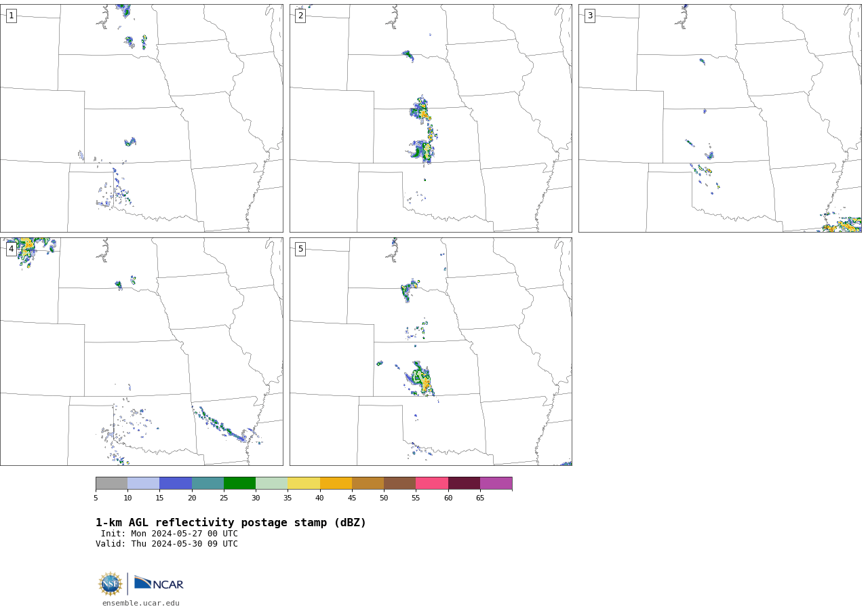This screenshot has height=611, width=868.
Task: Click the maroon 60-65 dBZ swatch
Action: click(x=464, y=484)
